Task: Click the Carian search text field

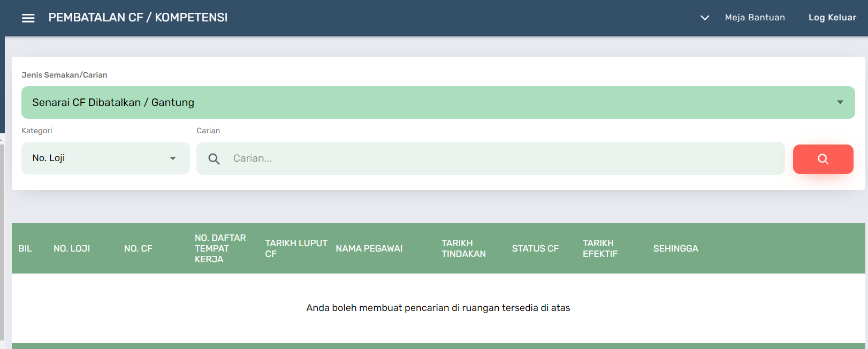Action: (x=490, y=158)
